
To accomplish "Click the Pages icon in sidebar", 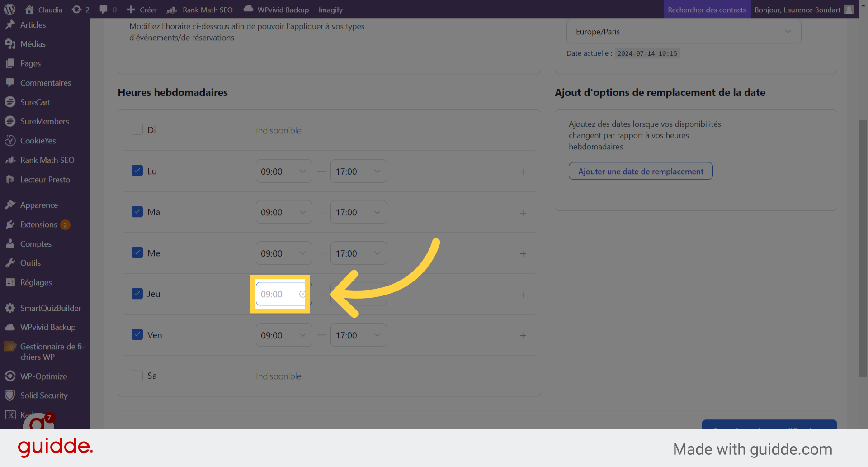I will coord(10,63).
